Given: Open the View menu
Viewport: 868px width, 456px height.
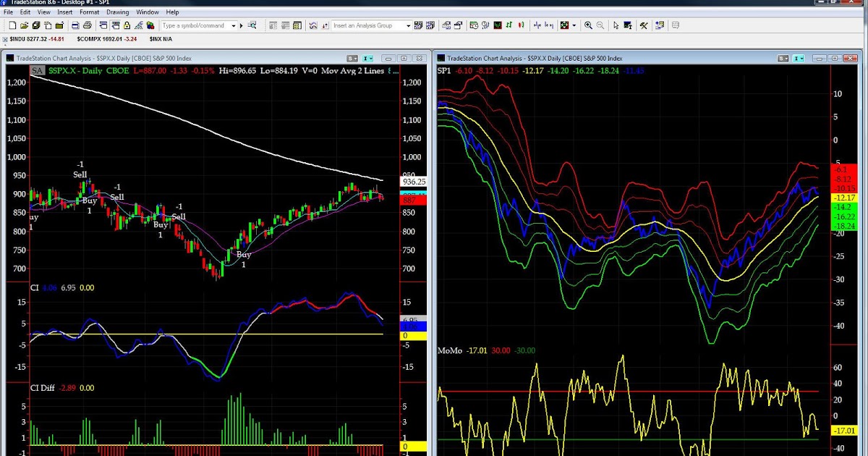Looking at the screenshot, I should click(x=44, y=12).
